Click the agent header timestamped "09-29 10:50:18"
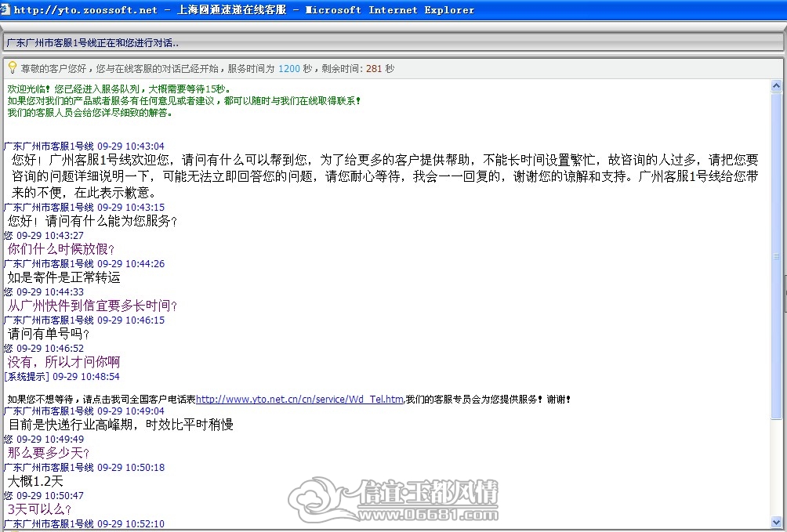Screen dimensions: 787x532 85,467
